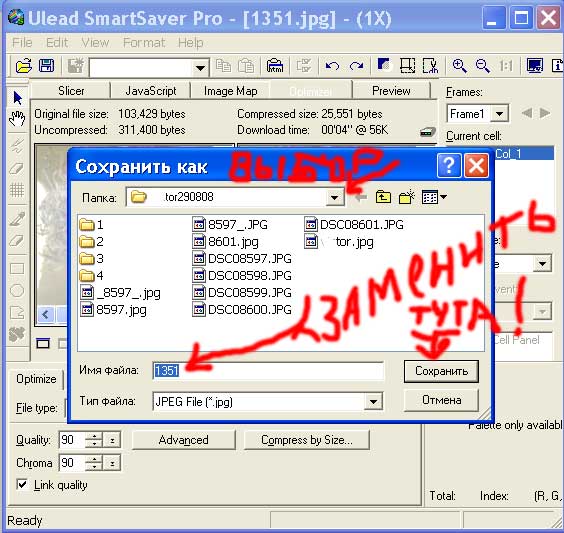Click the Zoom out magnifier icon

[482, 66]
